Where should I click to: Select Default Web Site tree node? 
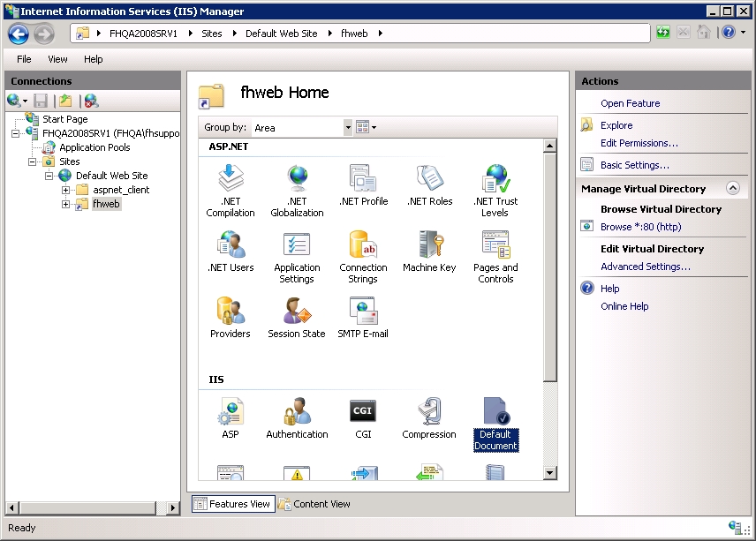pos(112,176)
